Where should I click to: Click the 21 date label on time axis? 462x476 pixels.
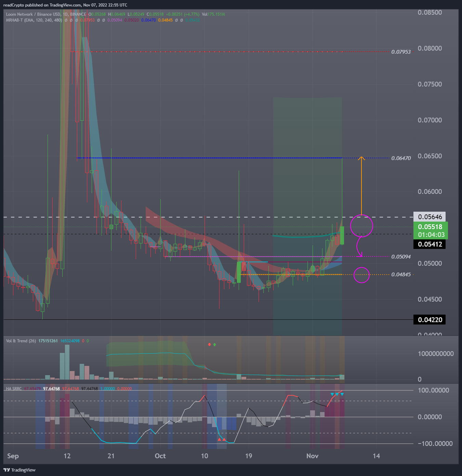click(x=111, y=456)
